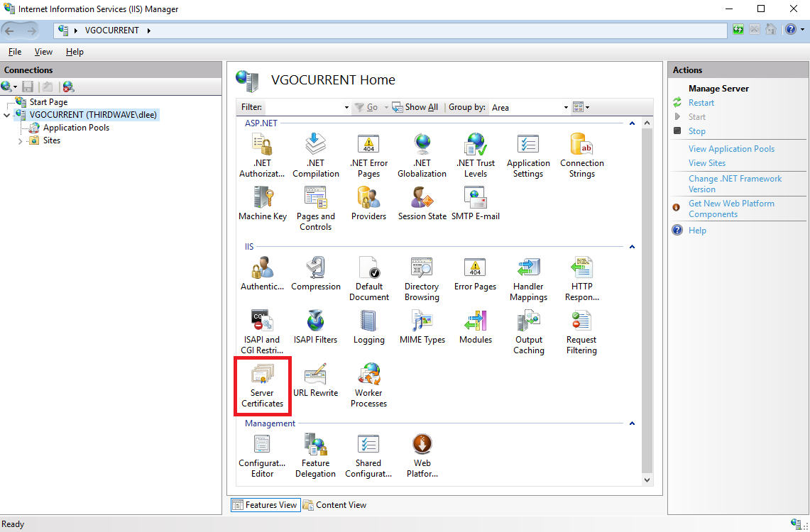This screenshot has width=810, height=532.
Task: Collapse the Management group section
Action: click(632, 423)
